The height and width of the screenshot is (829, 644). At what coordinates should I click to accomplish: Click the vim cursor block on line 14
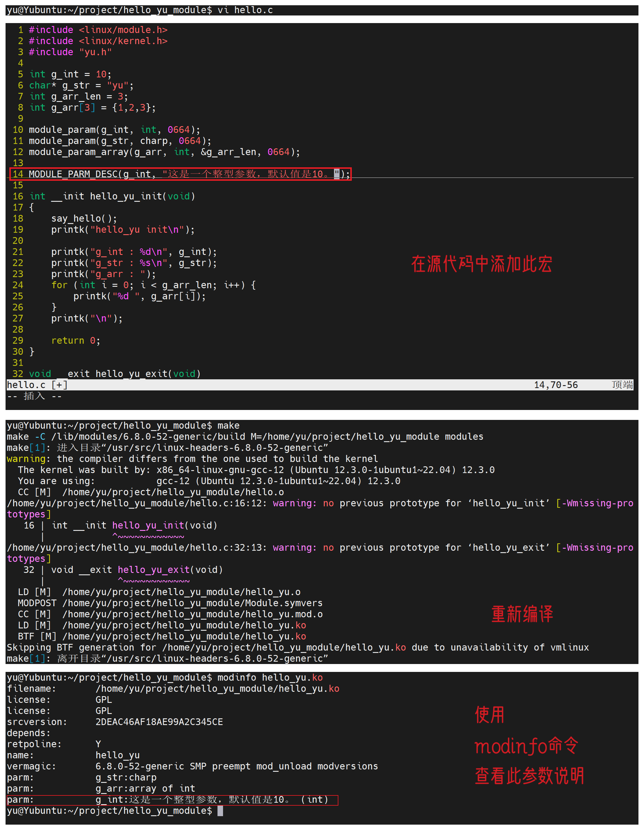click(x=337, y=174)
